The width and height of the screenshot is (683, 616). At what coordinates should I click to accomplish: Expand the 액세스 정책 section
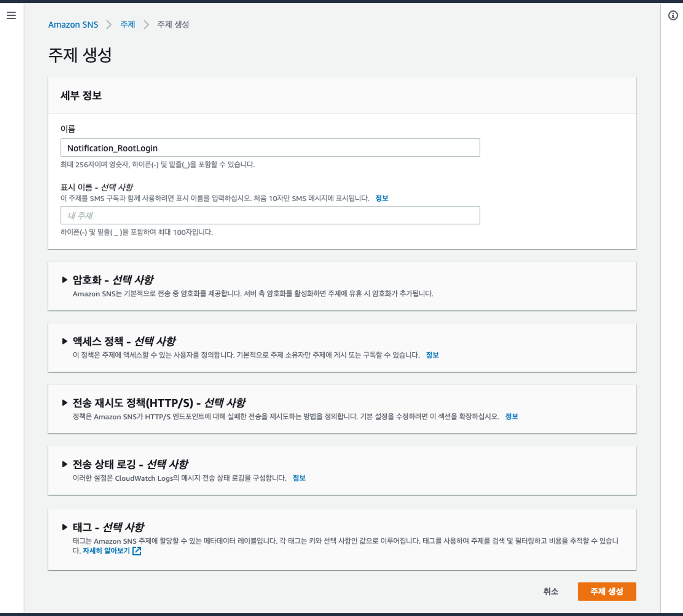(x=65, y=341)
